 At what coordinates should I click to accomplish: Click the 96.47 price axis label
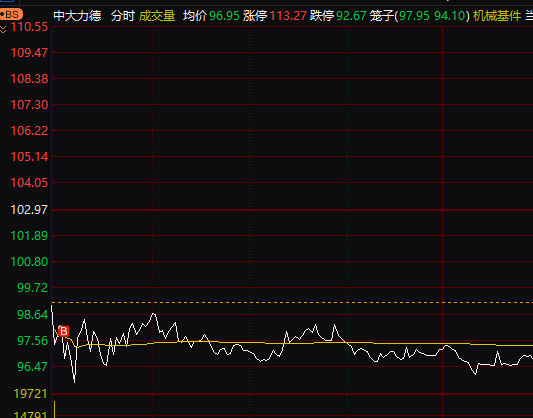click(x=33, y=367)
